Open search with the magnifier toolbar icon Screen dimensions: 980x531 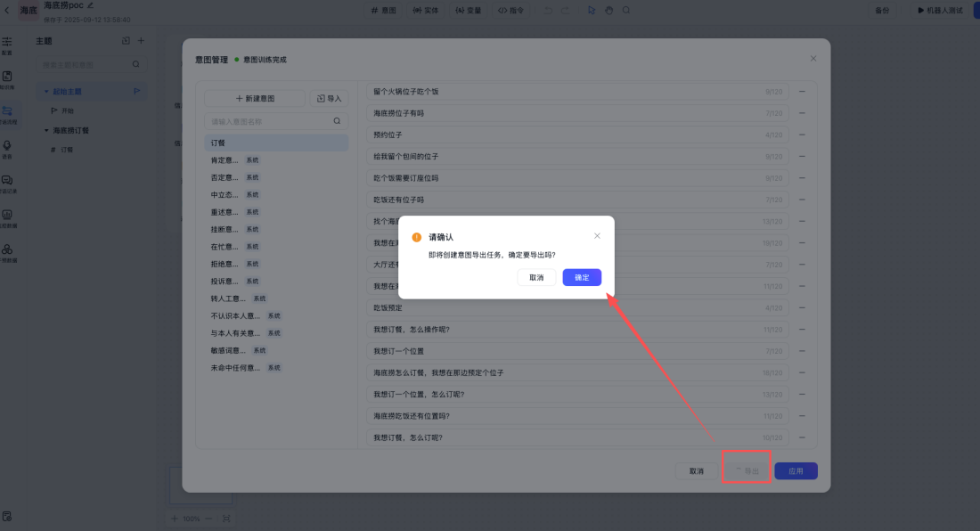627,10
